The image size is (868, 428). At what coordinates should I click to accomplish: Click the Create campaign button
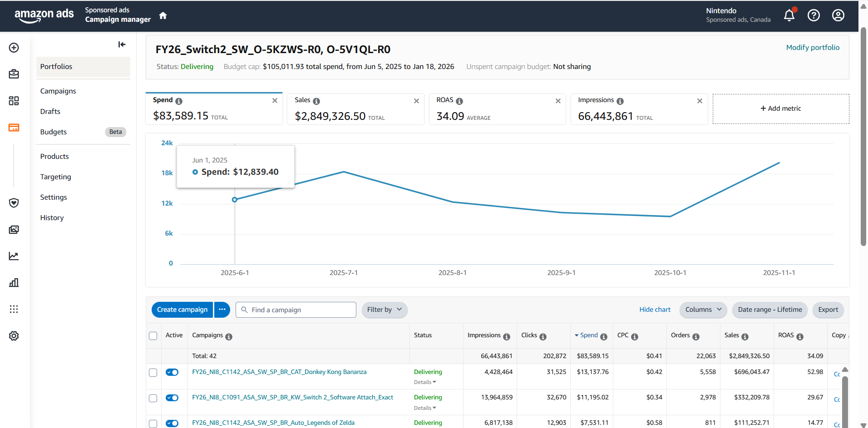(x=182, y=310)
